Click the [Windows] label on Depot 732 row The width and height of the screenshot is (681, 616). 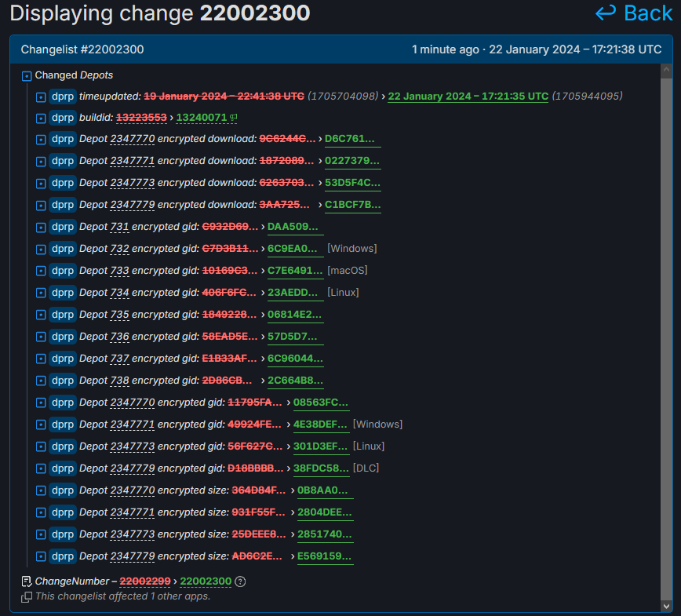pyautogui.click(x=352, y=249)
